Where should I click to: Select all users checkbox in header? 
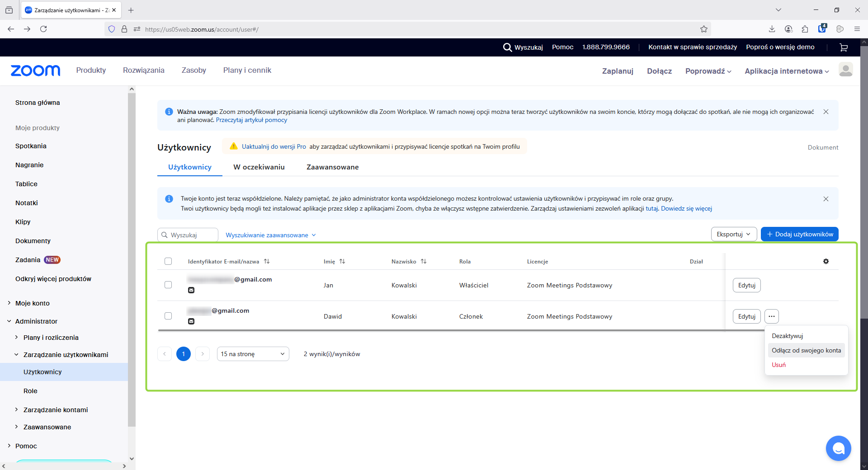point(168,261)
